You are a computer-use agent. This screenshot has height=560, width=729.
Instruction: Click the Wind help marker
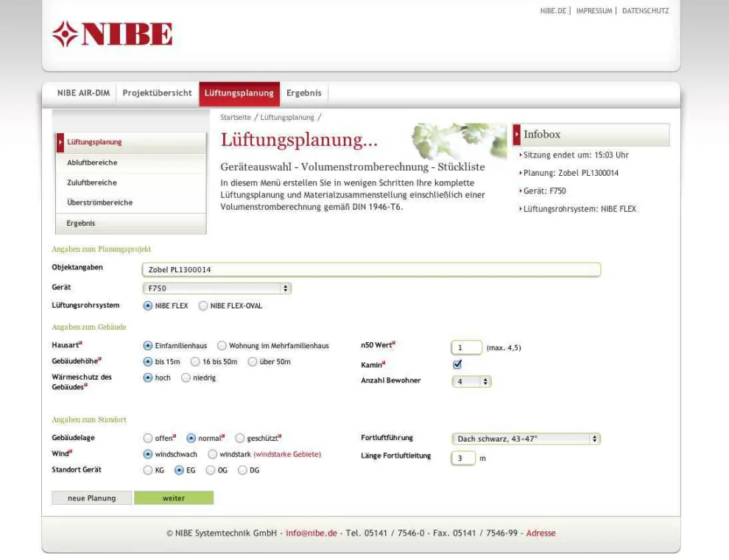click(x=70, y=451)
